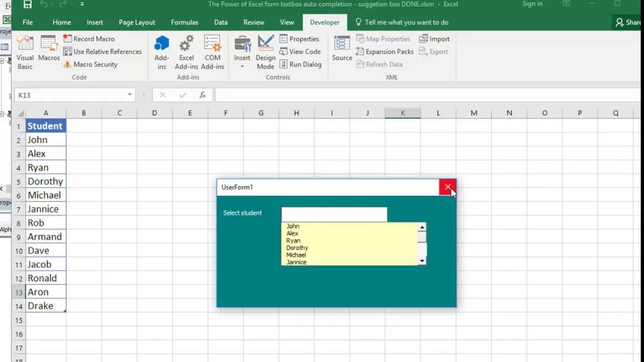This screenshot has width=644, height=362.
Task: Open Expansion Packs
Action: [384, 52]
